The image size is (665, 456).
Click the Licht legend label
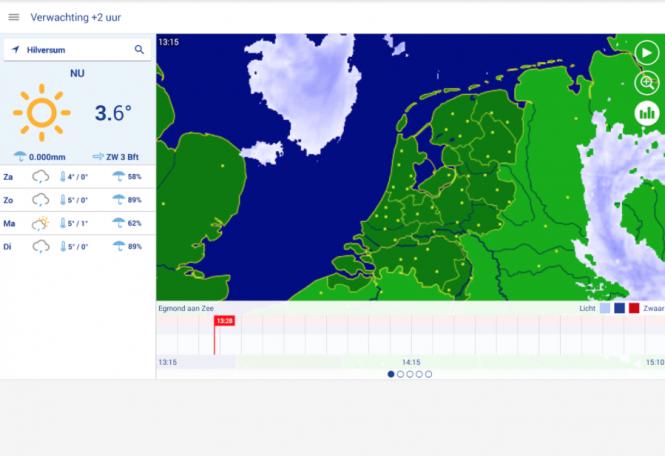[x=587, y=308]
